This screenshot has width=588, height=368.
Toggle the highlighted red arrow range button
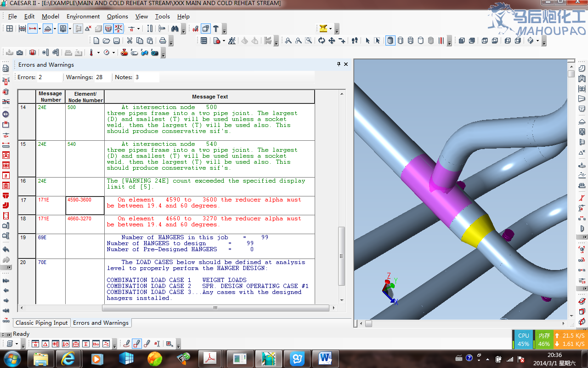click(x=33, y=29)
